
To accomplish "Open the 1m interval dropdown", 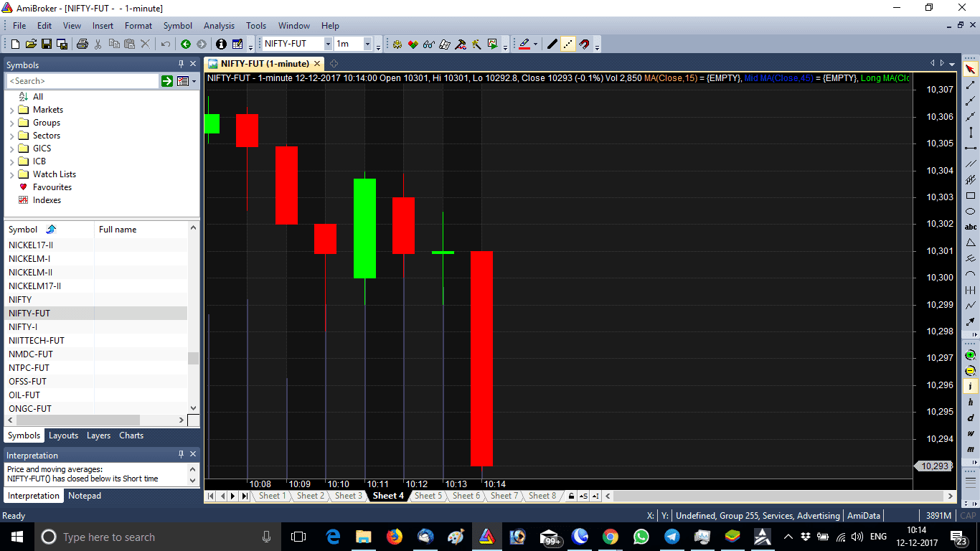I will point(367,44).
